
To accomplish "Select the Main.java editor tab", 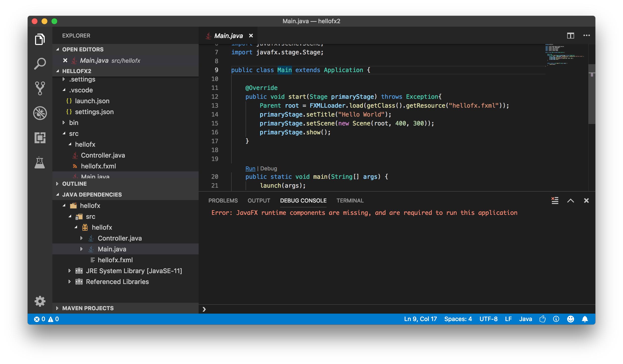I will coord(228,36).
